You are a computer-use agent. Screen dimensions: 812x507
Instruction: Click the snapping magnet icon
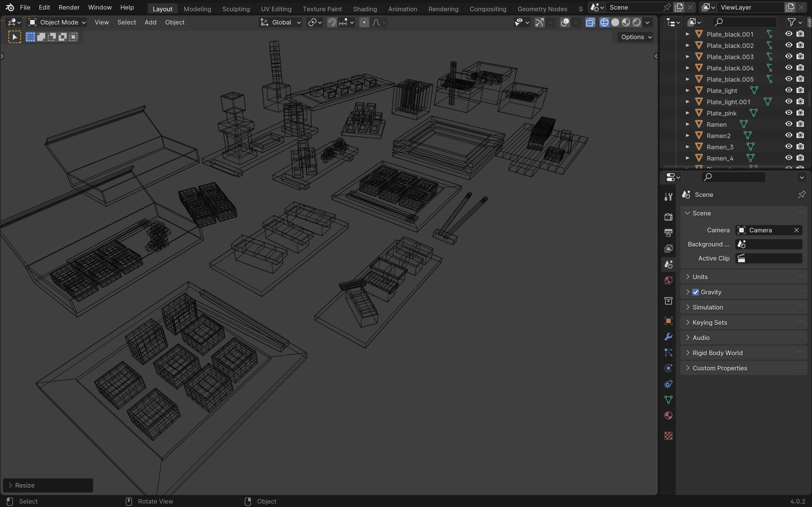coord(332,23)
